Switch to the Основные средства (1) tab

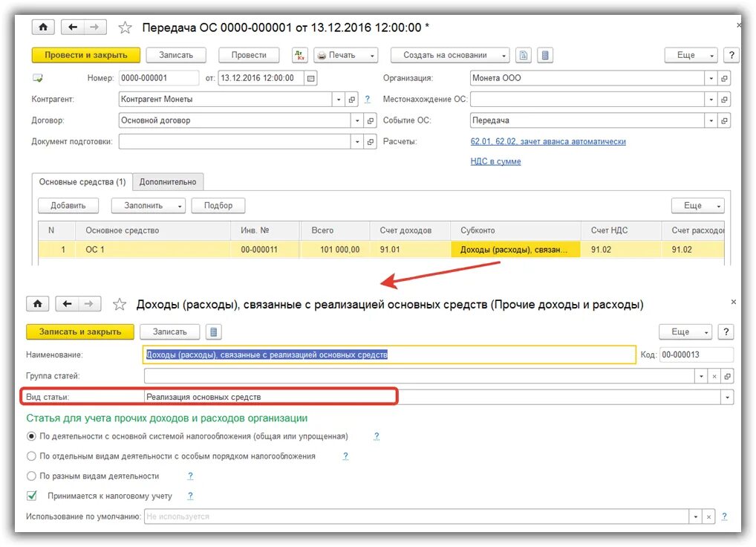pyautogui.click(x=82, y=182)
